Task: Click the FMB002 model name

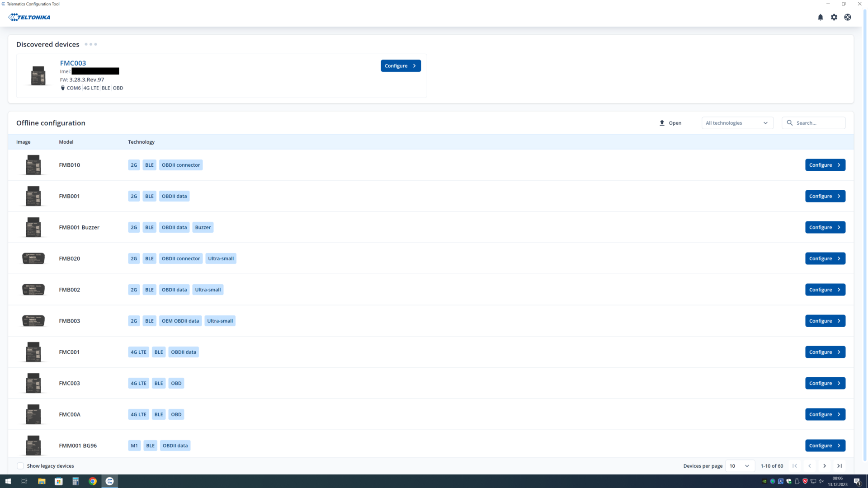Action: click(x=70, y=290)
